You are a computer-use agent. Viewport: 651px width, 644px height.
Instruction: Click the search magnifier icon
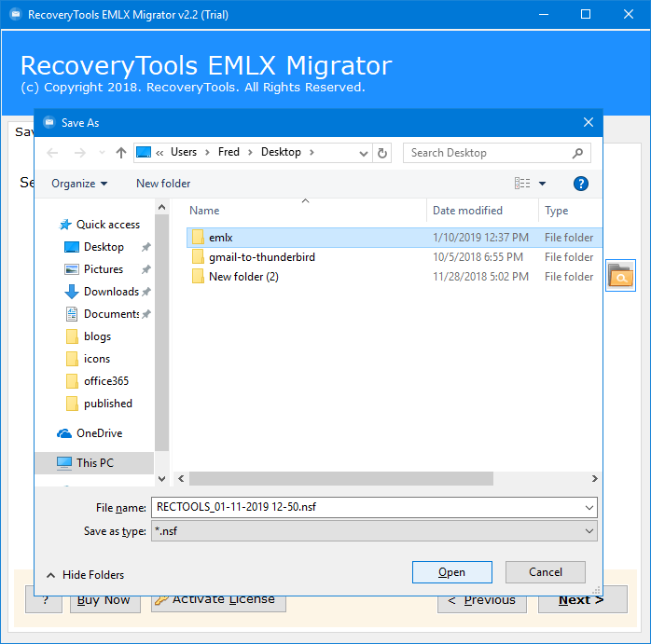click(577, 153)
